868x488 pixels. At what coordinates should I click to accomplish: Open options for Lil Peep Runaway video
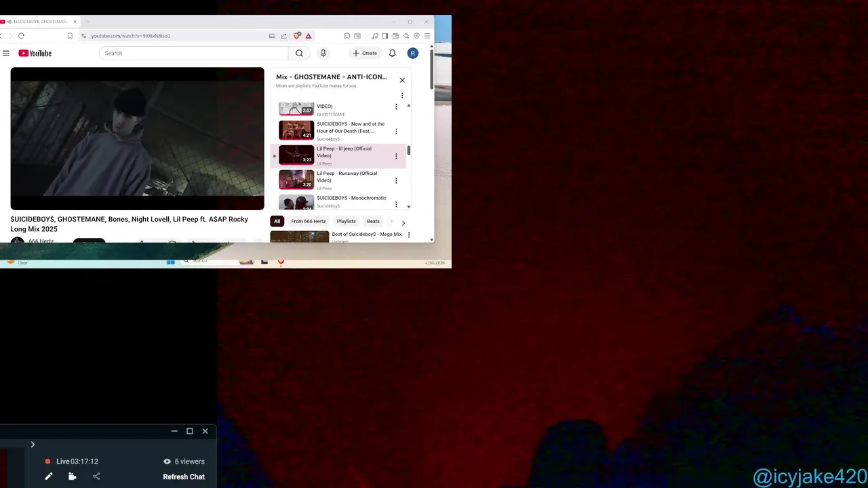click(x=396, y=181)
